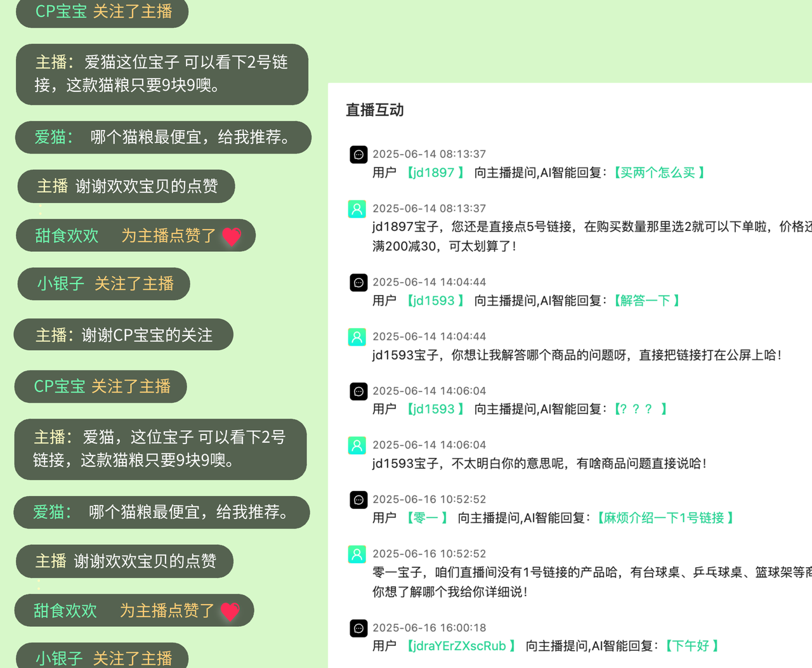Click the reply jd1593宝子，不太明白你的意思呢
812x668 pixels.
(x=540, y=464)
